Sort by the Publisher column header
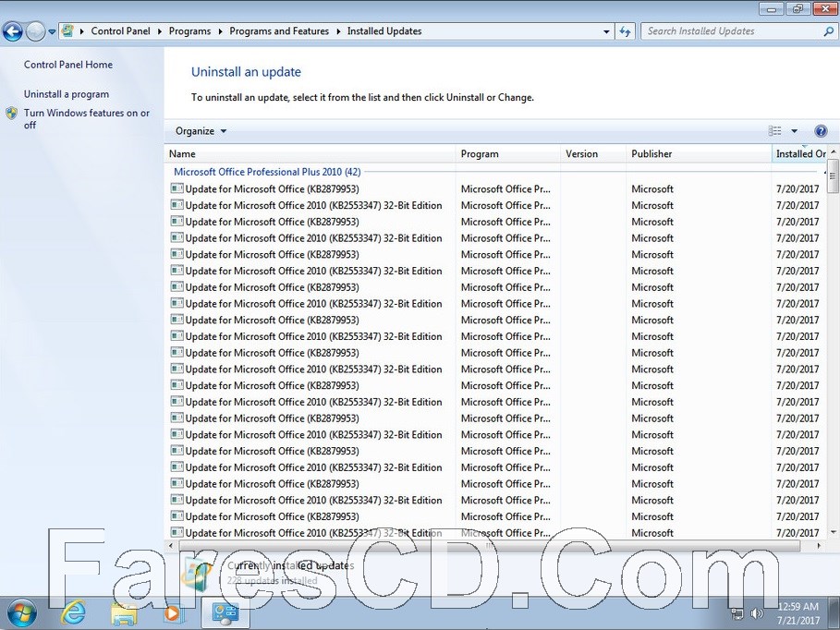This screenshot has height=630, width=840. pyautogui.click(x=699, y=153)
